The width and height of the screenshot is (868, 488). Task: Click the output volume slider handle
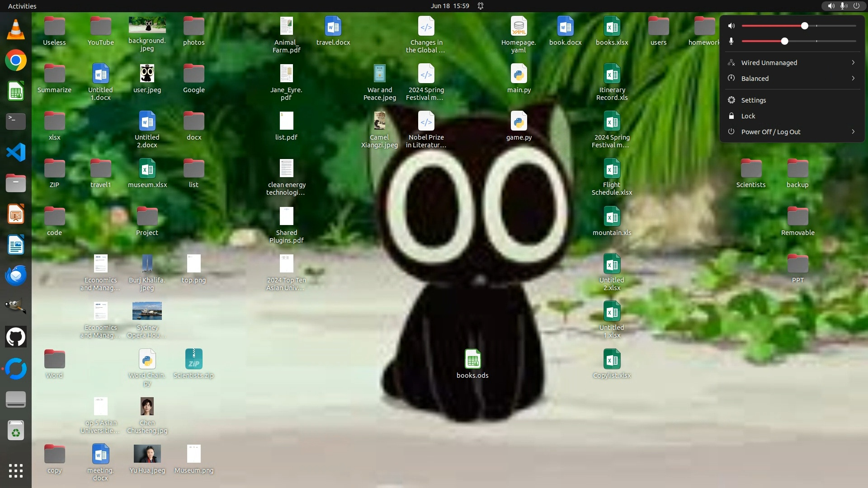coord(804,26)
